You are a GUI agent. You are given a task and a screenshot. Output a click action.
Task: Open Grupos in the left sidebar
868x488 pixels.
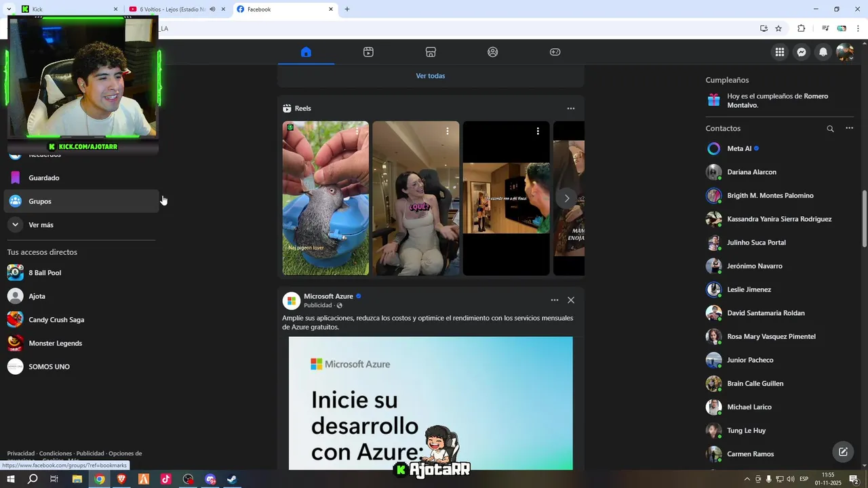(81, 201)
